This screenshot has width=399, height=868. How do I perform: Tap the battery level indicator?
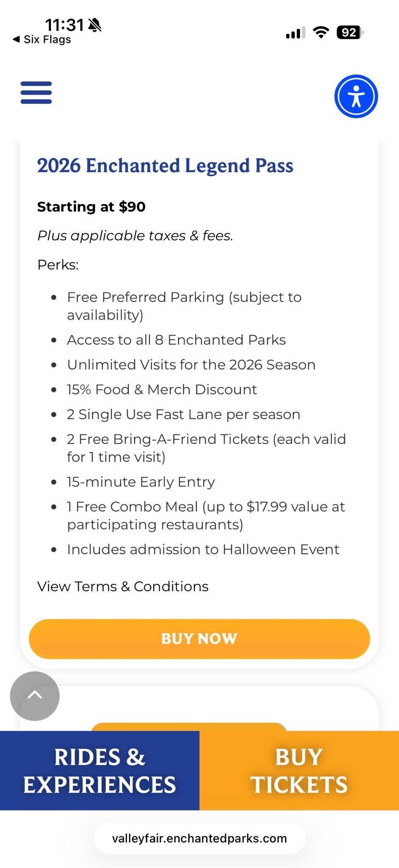349,32
